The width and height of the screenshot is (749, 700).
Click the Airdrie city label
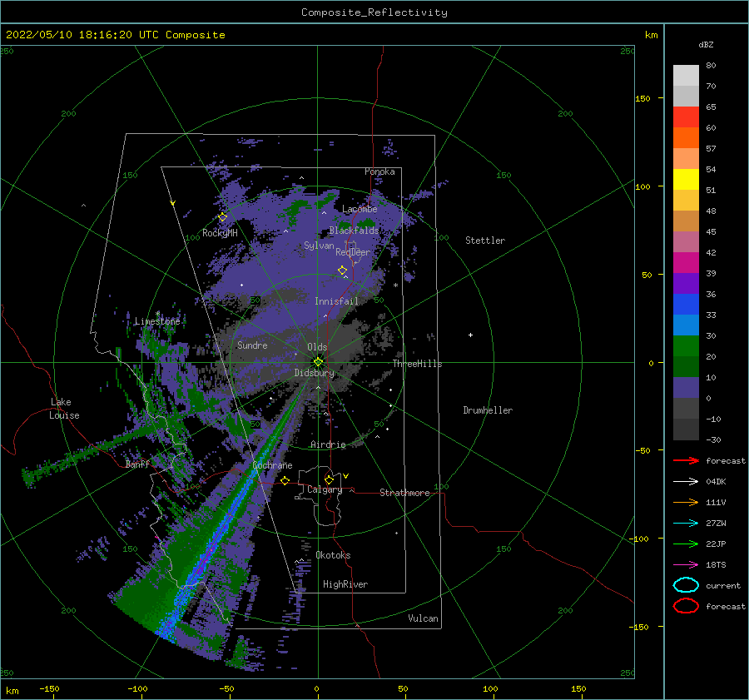(x=328, y=444)
